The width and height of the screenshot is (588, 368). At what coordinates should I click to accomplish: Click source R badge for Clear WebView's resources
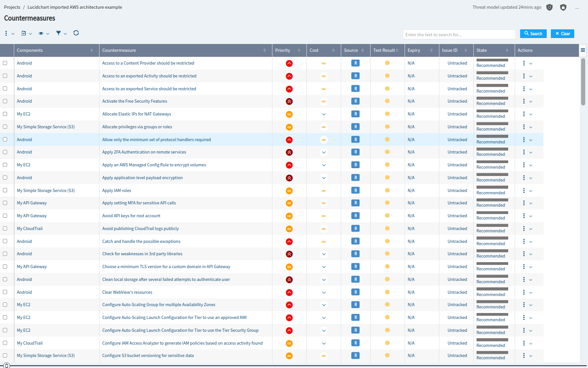(x=355, y=292)
